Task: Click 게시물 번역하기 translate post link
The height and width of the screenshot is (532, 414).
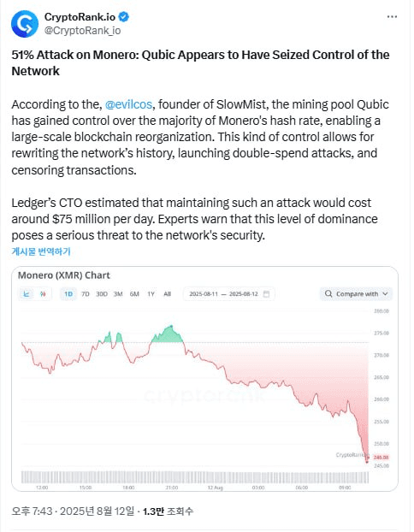Action: [41, 251]
